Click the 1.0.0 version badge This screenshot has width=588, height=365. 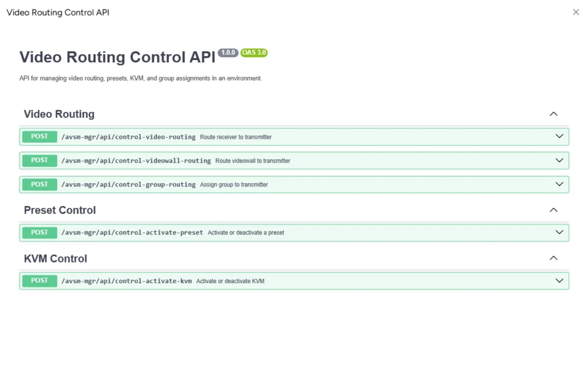coord(228,53)
